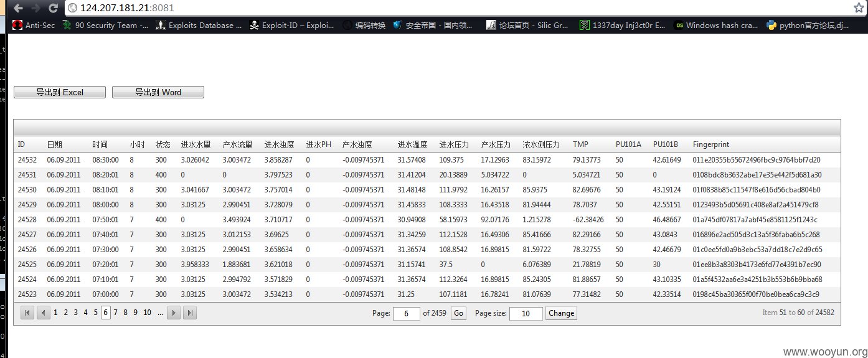Screen dimensions: 868x358
Task: Open the 编码转换 bookmark
Action: click(x=364, y=26)
